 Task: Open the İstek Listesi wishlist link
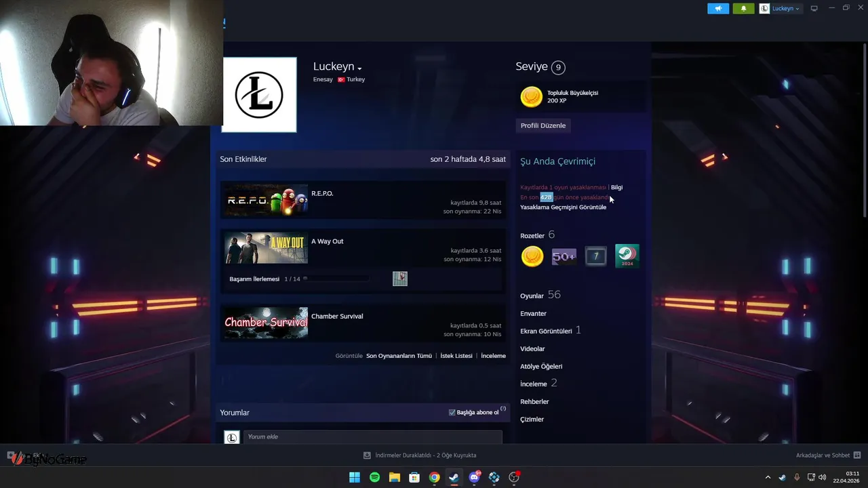click(x=456, y=355)
